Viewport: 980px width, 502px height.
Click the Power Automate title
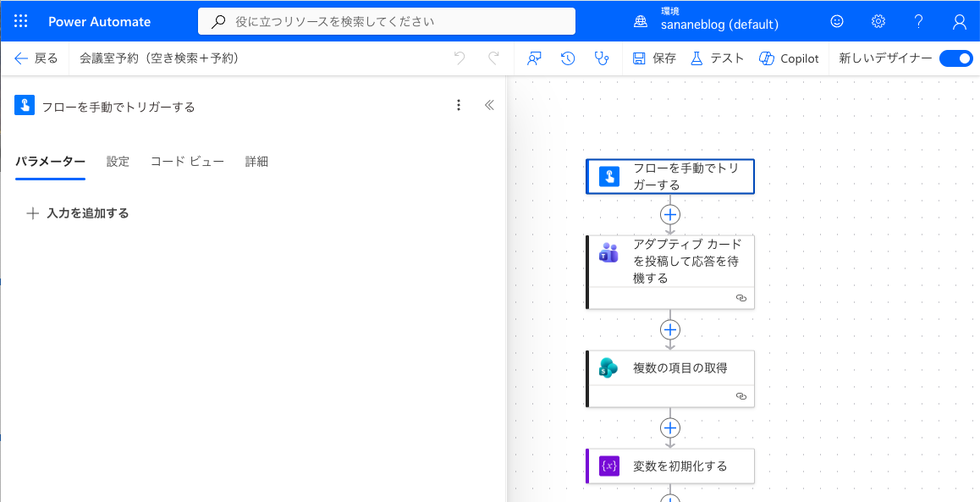pos(99,21)
